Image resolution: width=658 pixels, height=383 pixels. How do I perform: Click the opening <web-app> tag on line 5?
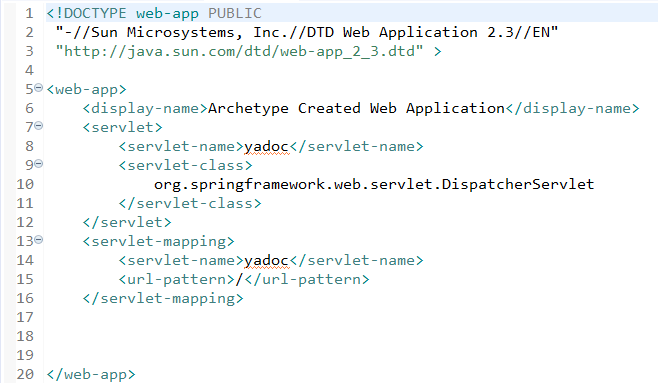86,90
